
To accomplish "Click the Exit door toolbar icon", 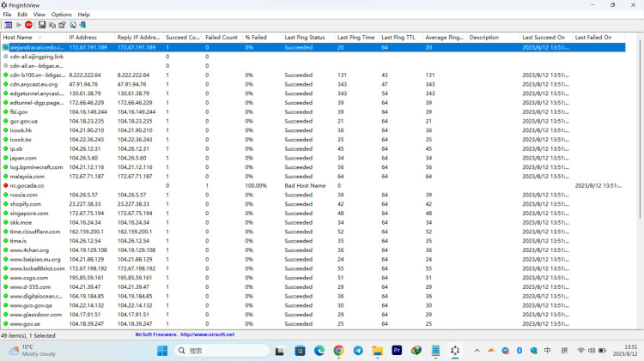I will point(82,25).
